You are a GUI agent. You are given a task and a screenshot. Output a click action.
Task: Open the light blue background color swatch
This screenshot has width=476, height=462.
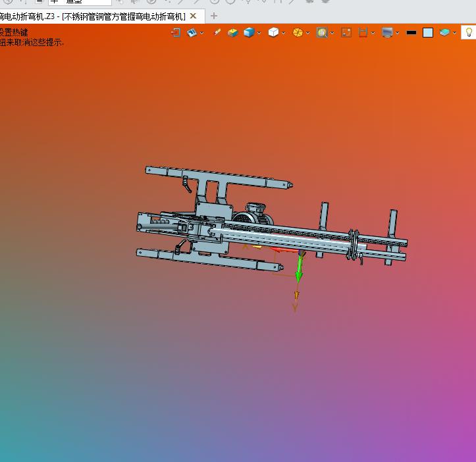click(x=428, y=32)
